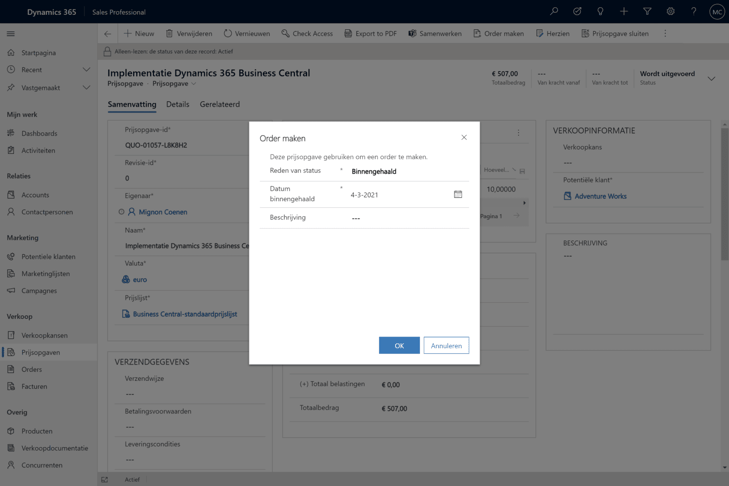Open the MC user account avatar
Screen dimensions: 729x486
pos(716,12)
